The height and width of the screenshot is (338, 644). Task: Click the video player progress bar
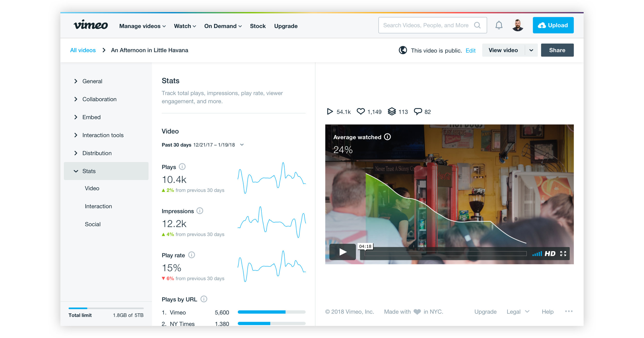coord(446,254)
